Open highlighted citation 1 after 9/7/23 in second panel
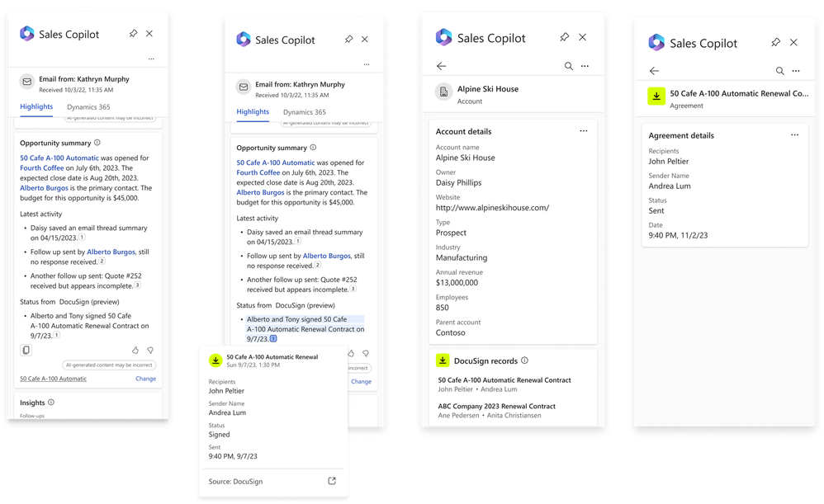Image resolution: width=824 pixels, height=504 pixels. click(273, 339)
